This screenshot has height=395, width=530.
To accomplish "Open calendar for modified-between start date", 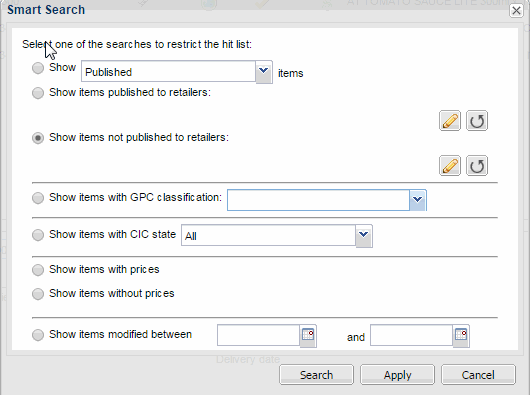I will click(x=308, y=336).
